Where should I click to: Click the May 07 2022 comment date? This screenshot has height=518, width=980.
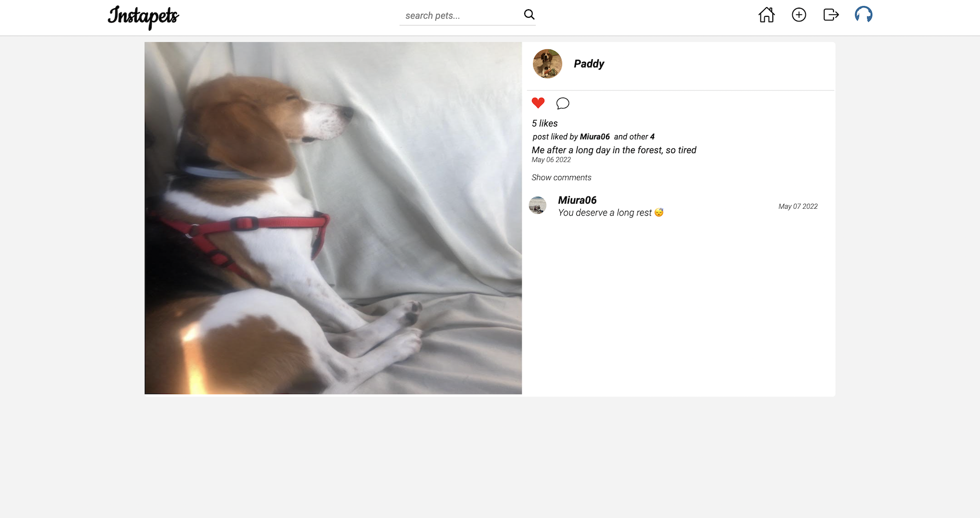coord(798,206)
